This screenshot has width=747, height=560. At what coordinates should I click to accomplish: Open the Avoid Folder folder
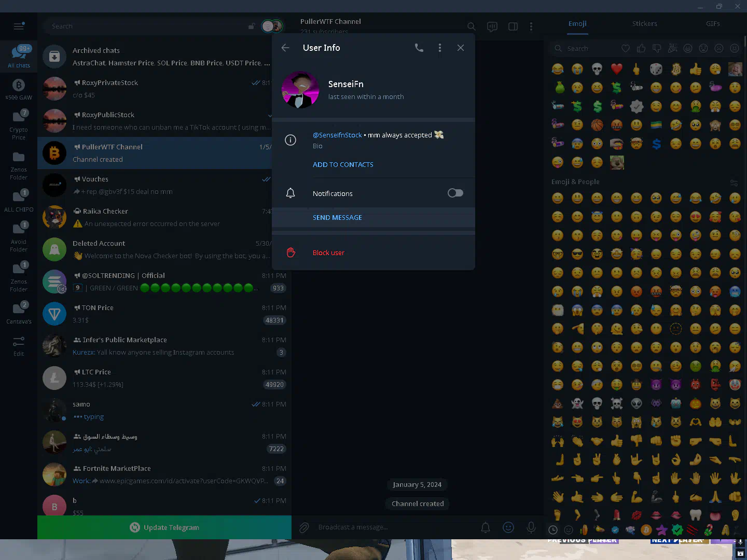tap(19, 237)
